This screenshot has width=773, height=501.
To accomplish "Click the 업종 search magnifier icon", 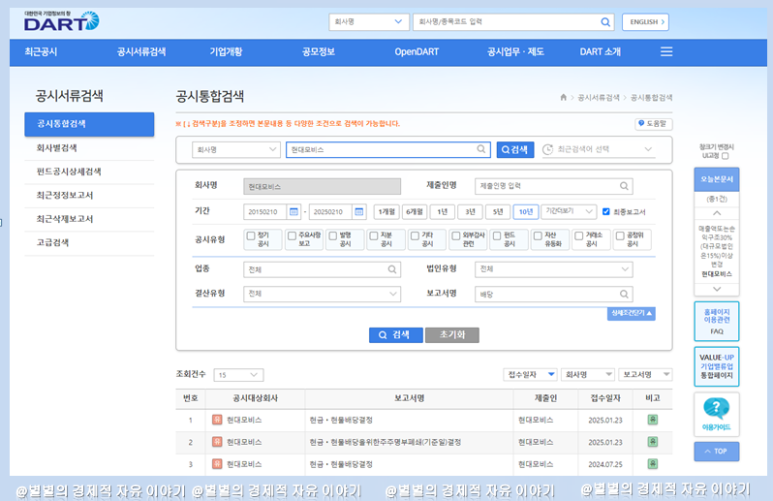I will pyautogui.click(x=392, y=269).
